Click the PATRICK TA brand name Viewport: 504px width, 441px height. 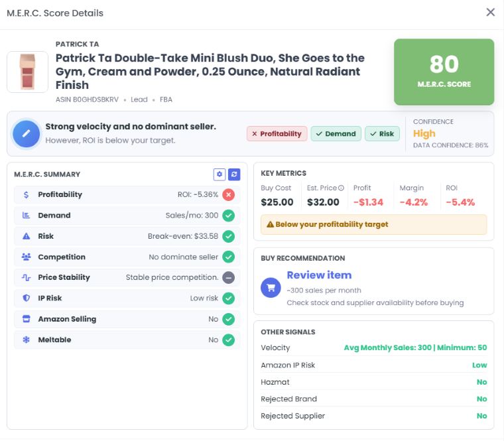(x=77, y=44)
